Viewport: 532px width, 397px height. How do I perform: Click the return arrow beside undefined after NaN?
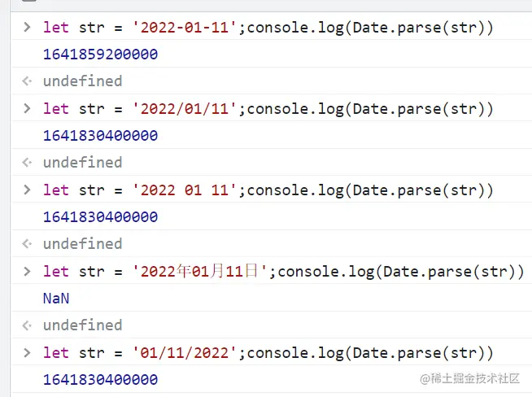coord(27,325)
